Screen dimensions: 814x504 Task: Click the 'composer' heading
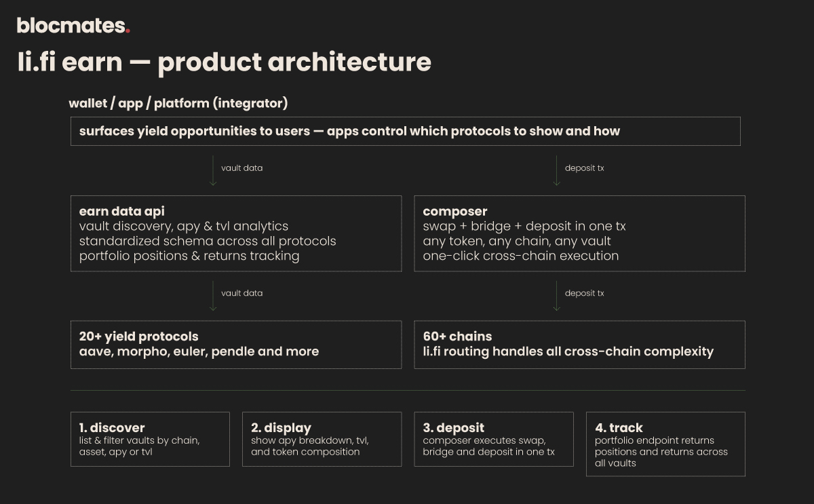pyautogui.click(x=455, y=212)
